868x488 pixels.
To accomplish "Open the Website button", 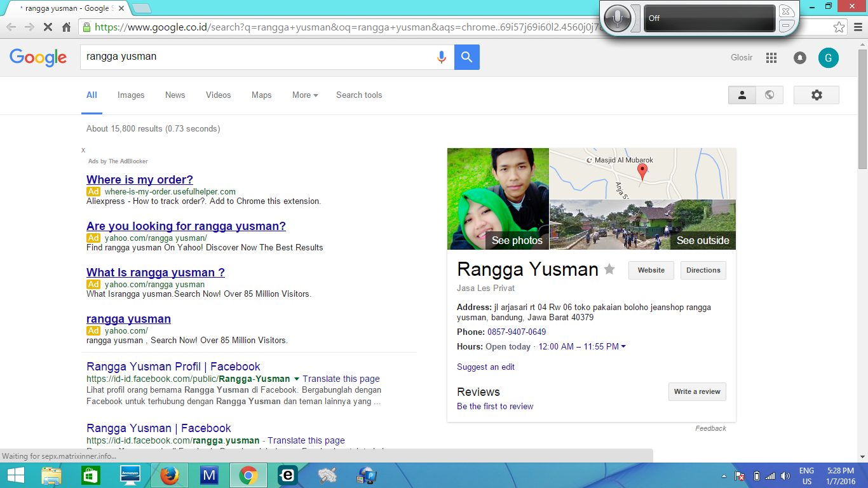I will point(651,270).
